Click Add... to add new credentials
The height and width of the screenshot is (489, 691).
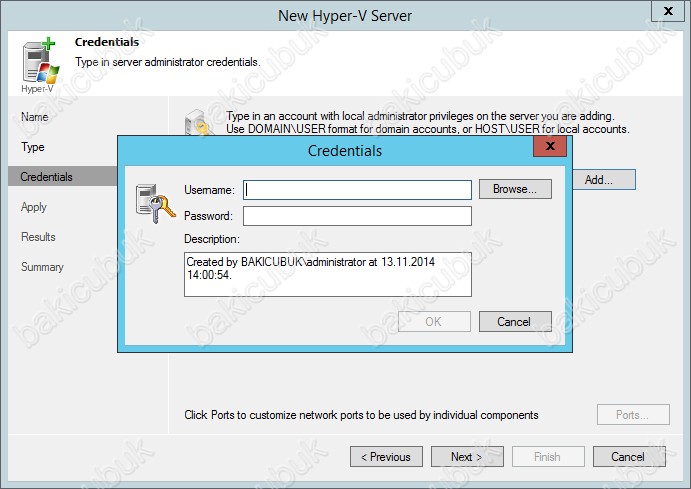coord(604,180)
